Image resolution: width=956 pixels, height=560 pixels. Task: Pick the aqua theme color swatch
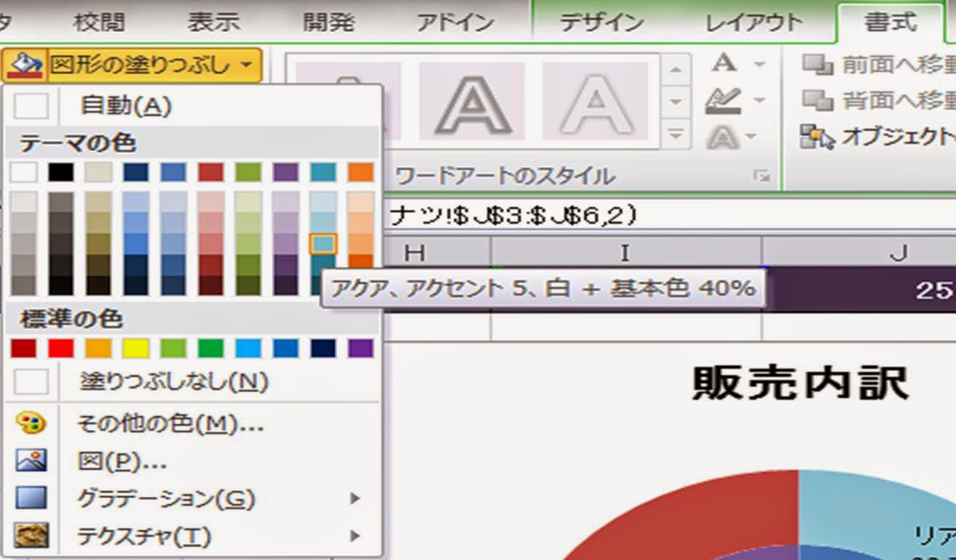(x=323, y=172)
